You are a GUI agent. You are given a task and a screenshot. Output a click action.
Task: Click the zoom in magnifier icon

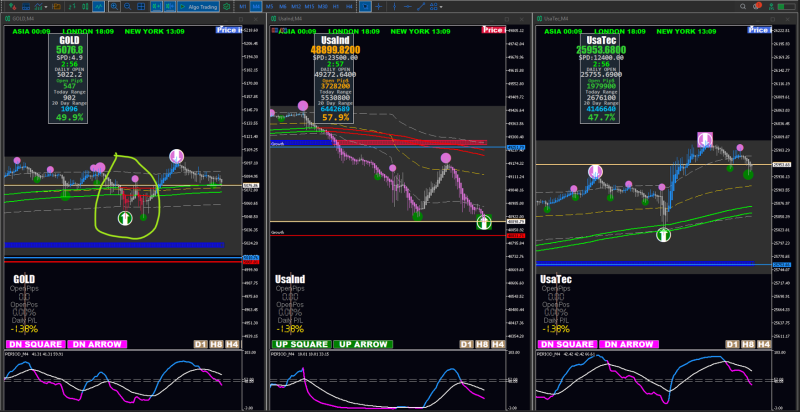115,7
